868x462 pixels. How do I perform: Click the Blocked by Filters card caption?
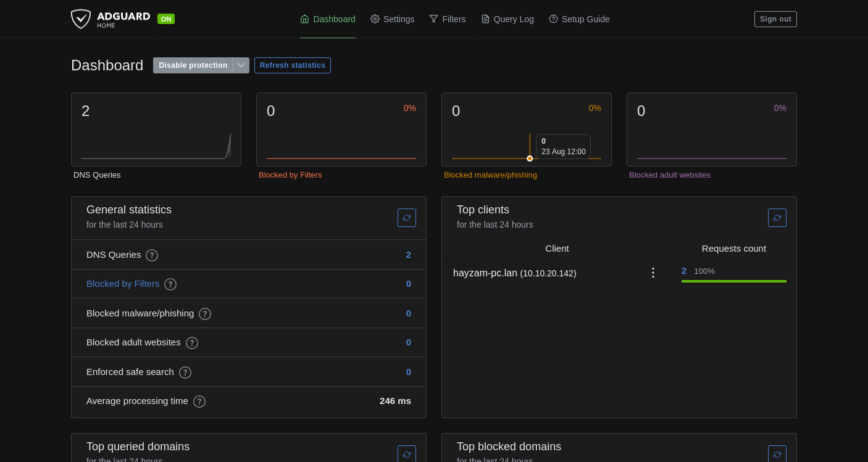[290, 175]
